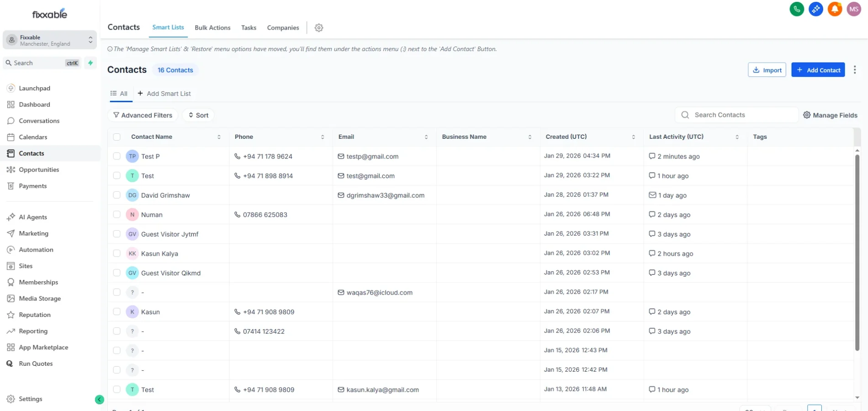Viewport: 868px width, 411px height.
Task: Collapse the sidebar using the green chevron
Action: 100,399
